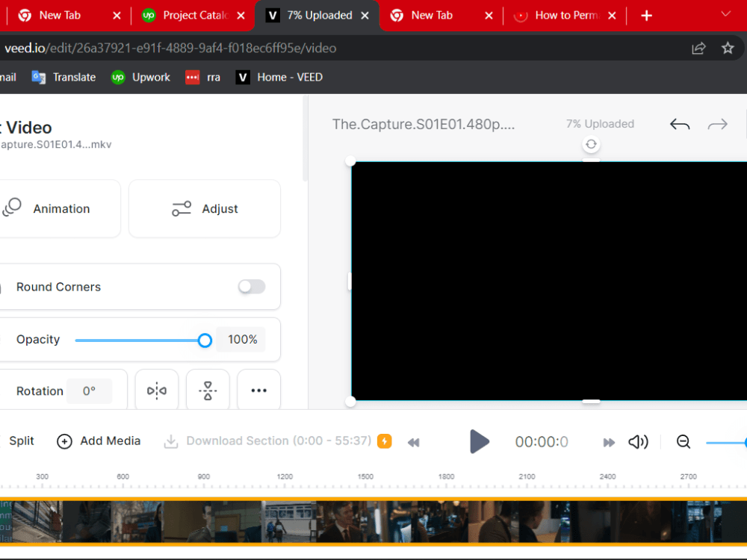
Task: Switch to the 7% Uploaded tab
Action: tap(318, 16)
